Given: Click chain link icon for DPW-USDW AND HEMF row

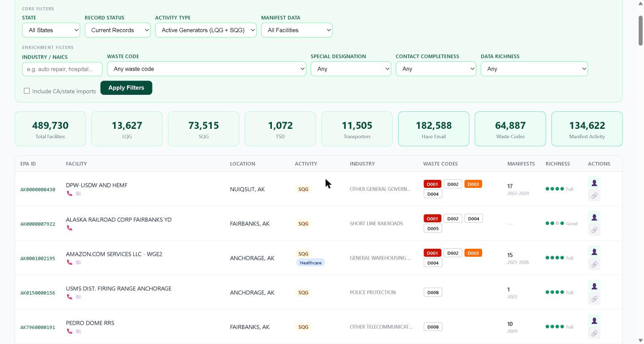Looking at the screenshot, I should (x=594, y=195).
